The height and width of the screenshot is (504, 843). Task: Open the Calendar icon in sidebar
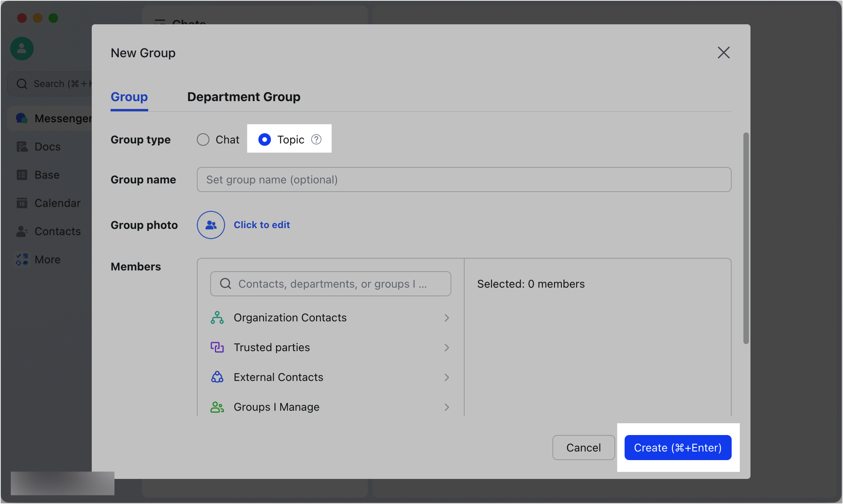pos(22,203)
